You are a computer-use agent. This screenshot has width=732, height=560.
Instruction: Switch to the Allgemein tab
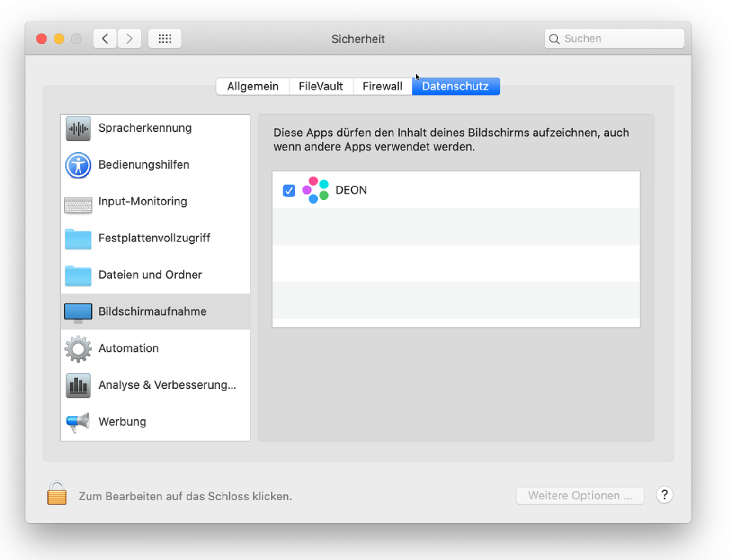point(253,86)
